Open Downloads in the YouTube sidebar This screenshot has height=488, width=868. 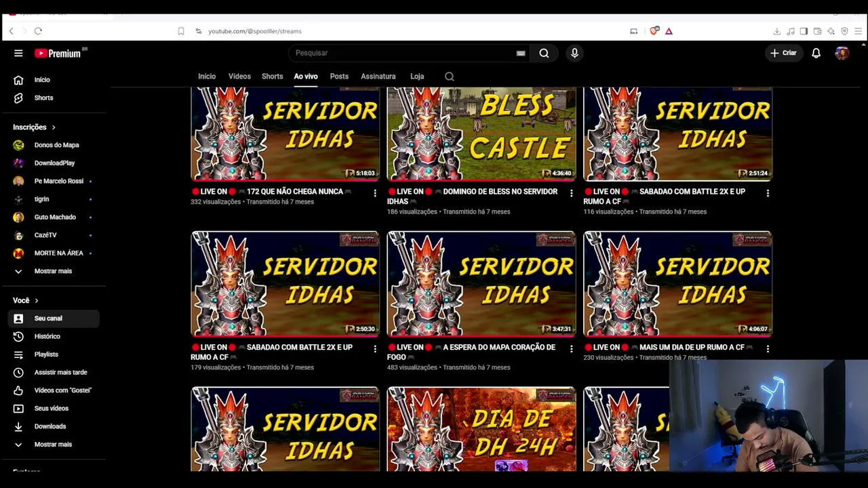54,426
